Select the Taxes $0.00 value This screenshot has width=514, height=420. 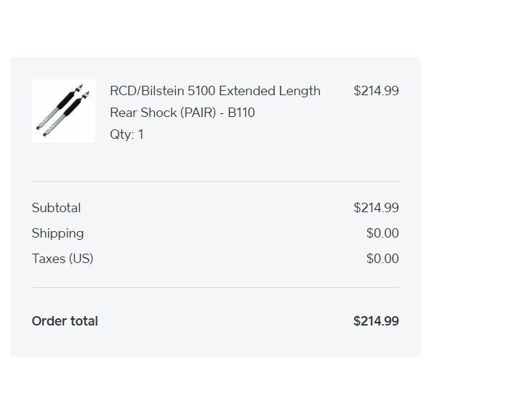(x=382, y=259)
